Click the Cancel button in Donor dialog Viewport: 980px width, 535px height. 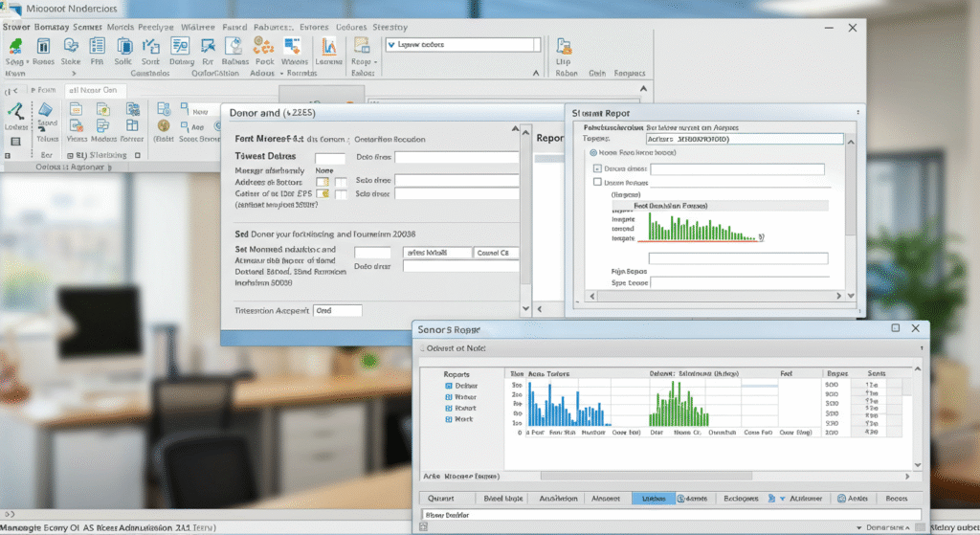498,253
